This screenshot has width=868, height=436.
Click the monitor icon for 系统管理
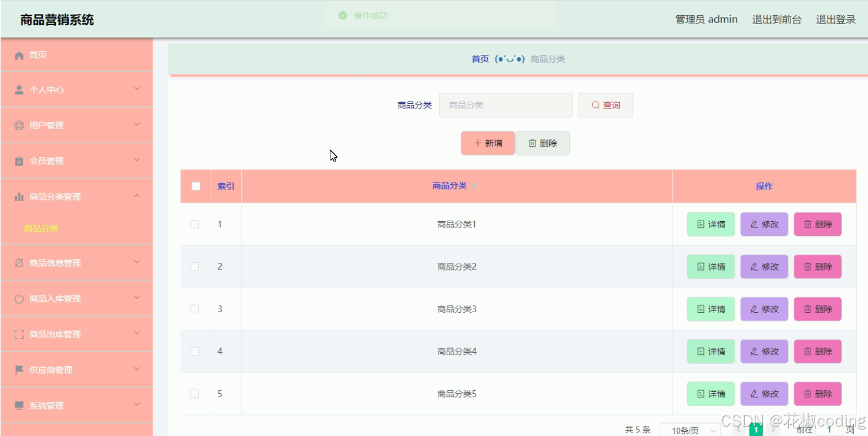pyautogui.click(x=19, y=406)
